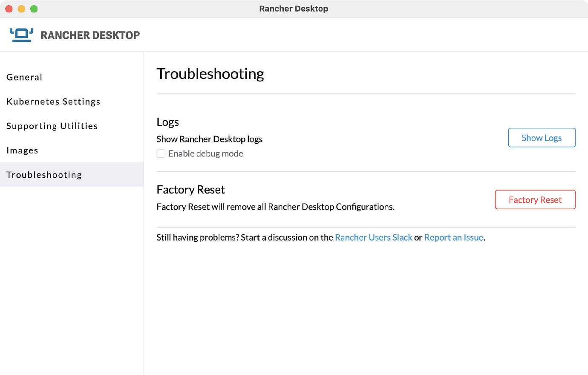Minimize the window with yellow button
This screenshot has width=588, height=375.
21,9
